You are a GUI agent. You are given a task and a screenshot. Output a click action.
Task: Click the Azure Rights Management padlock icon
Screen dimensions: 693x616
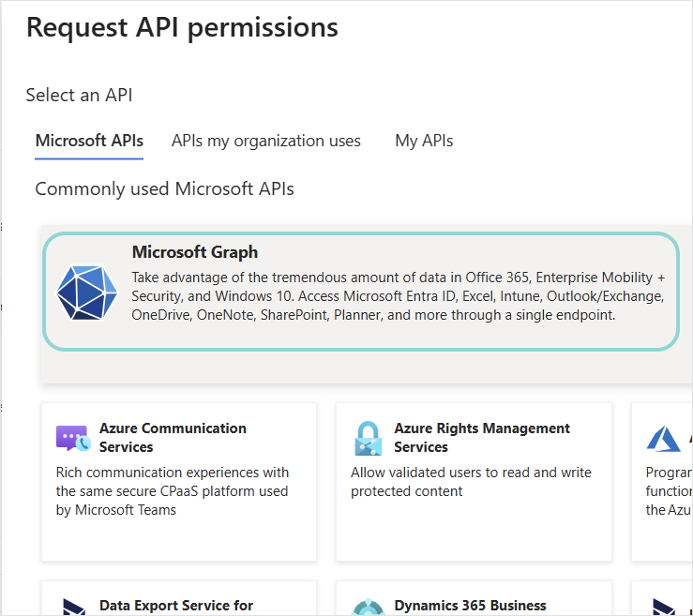coord(368,439)
